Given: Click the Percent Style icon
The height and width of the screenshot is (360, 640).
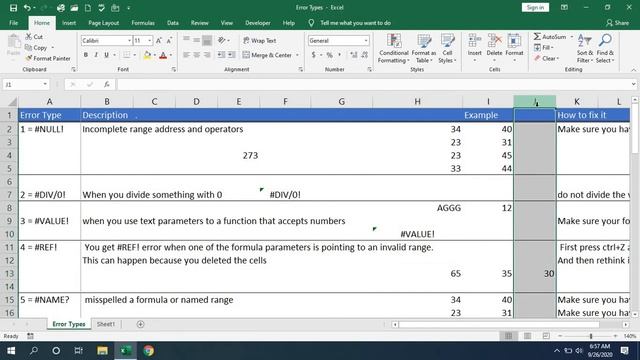Looking at the screenshot, I should 329,55.
